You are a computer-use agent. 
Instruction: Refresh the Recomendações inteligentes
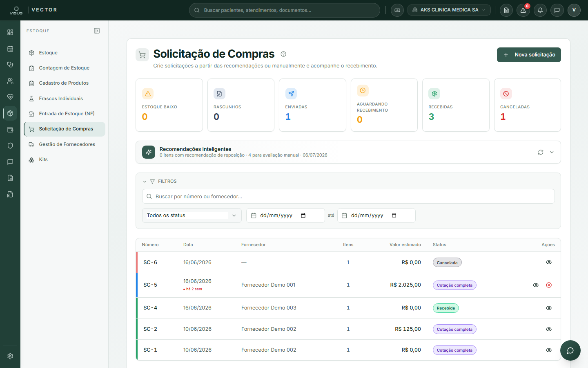(x=541, y=152)
